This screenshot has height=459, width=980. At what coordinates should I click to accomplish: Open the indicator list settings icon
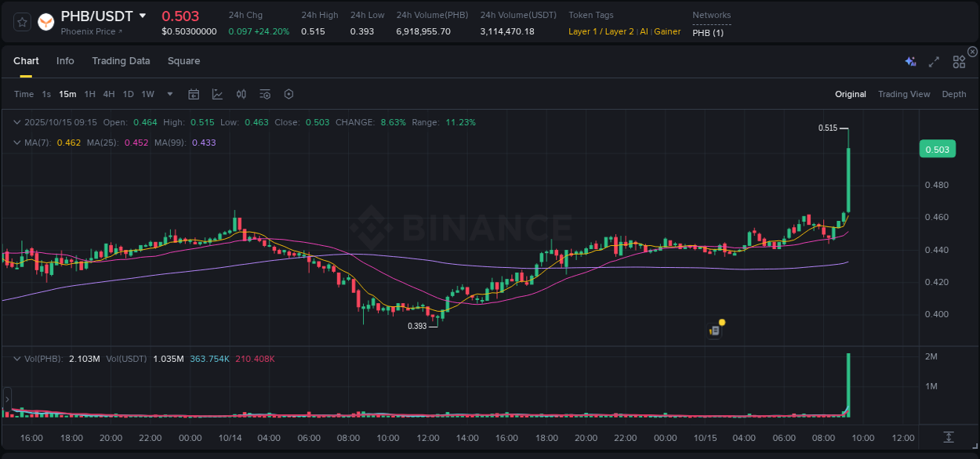(264, 94)
